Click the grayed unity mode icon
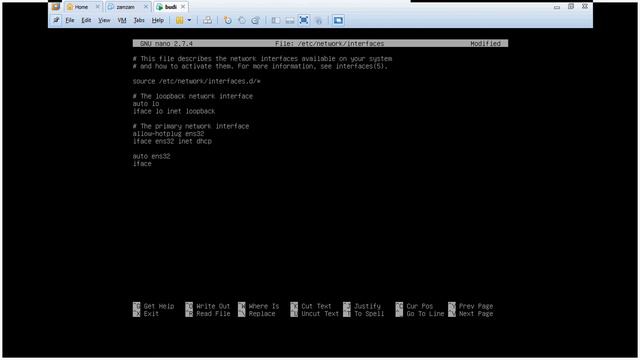 click(x=319, y=20)
